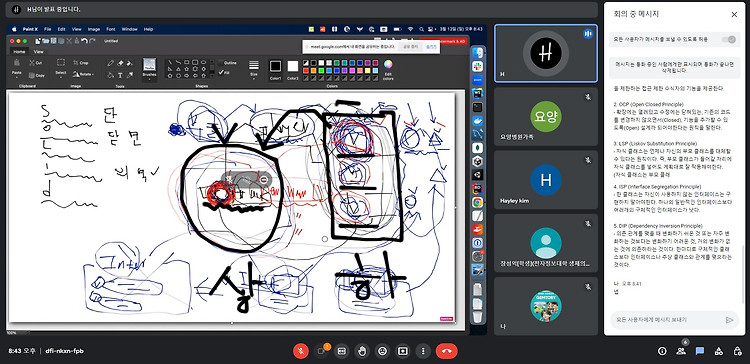Pick the red color in palette
Screen dimensions: 750x364
click(306, 70)
